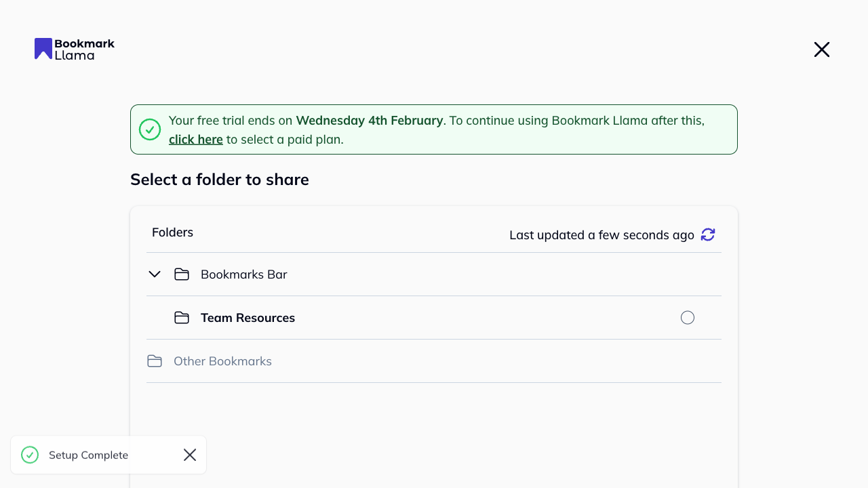Screen dimensions: 868x488
Task: Click the Other Bookmarks folder icon
Action: click(154, 361)
